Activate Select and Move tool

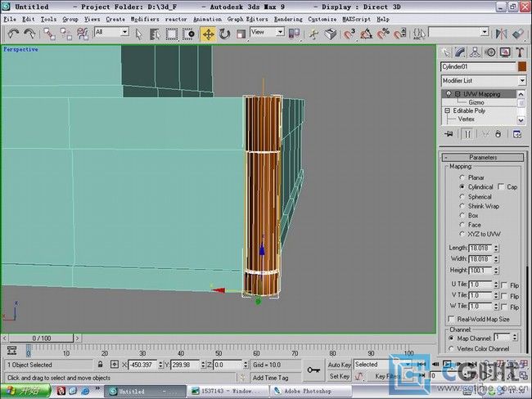pos(208,34)
